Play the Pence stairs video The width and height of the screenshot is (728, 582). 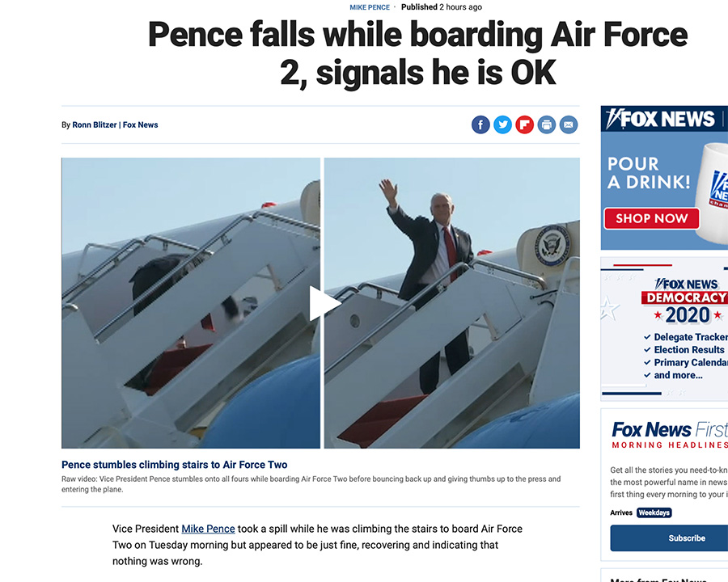click(324, 304)
